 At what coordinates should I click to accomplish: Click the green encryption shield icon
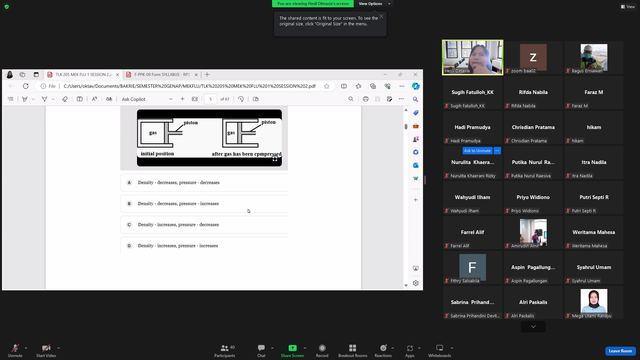(x=7, y=7)
